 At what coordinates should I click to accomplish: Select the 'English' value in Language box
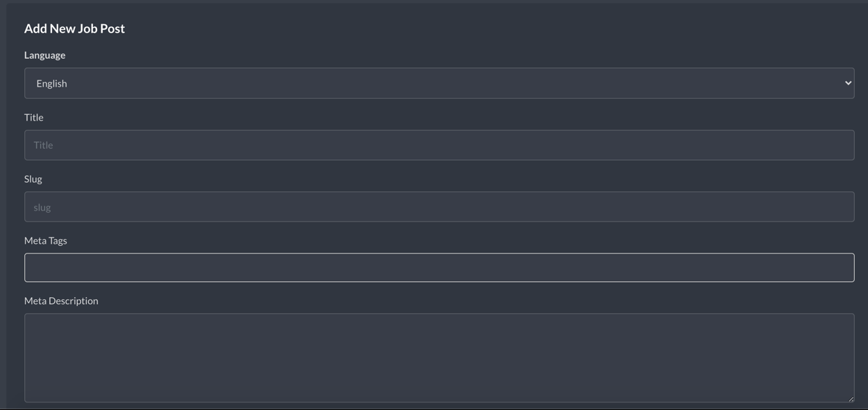[x=52, y=83]
